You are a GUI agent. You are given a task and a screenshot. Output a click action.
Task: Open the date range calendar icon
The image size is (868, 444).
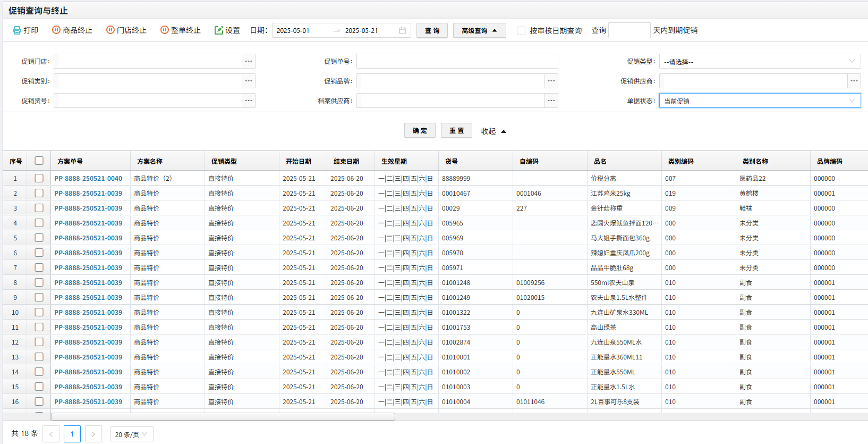tap(403, 30)
